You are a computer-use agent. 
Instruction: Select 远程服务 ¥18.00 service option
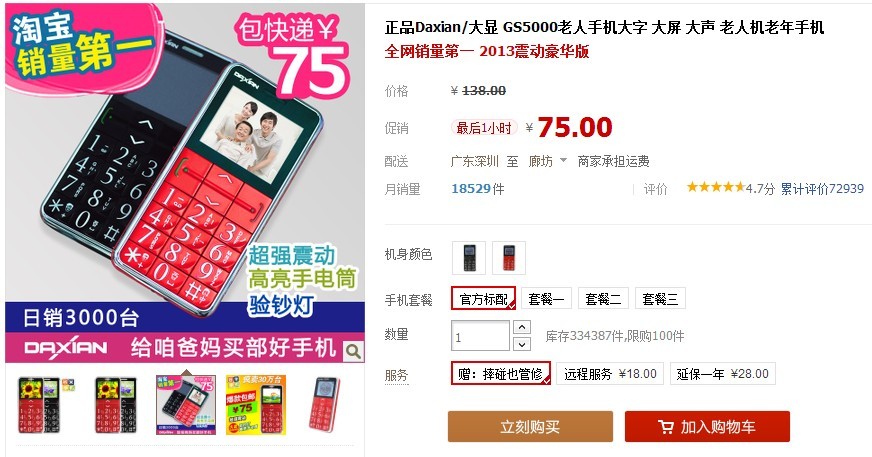pyautogui.click(x=610, y=374)
